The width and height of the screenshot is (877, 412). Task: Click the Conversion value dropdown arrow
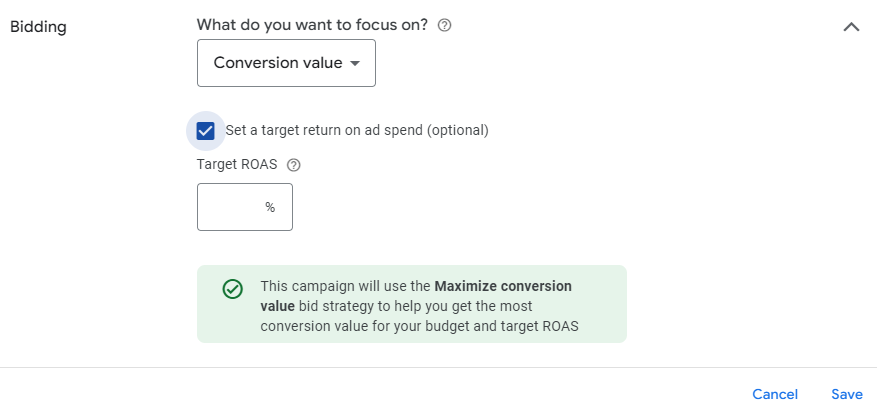click(x=355, y=63)
